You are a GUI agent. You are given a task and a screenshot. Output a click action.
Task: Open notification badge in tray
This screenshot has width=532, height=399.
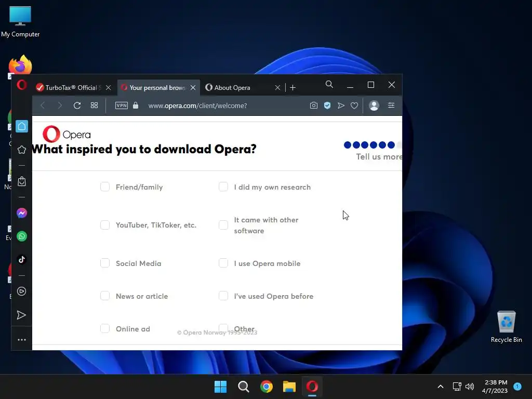click(517, 386)
